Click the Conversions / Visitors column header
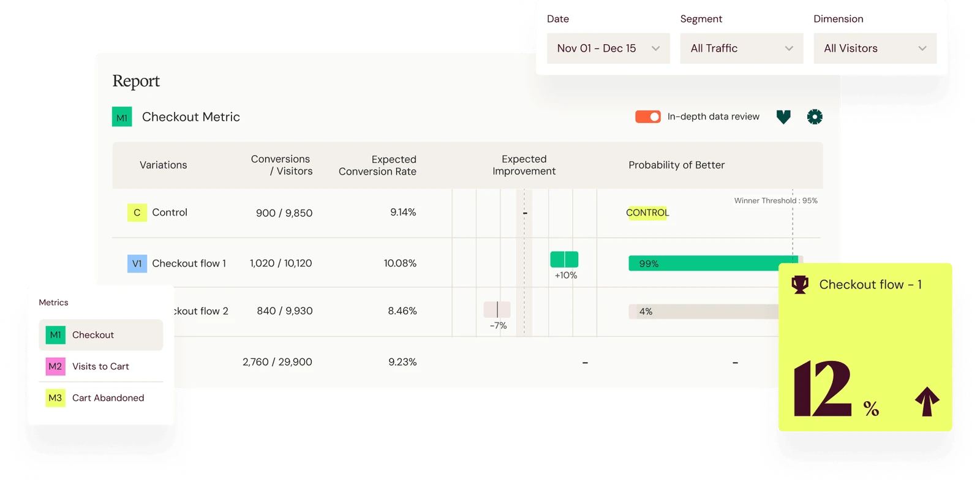 [281, 165]
